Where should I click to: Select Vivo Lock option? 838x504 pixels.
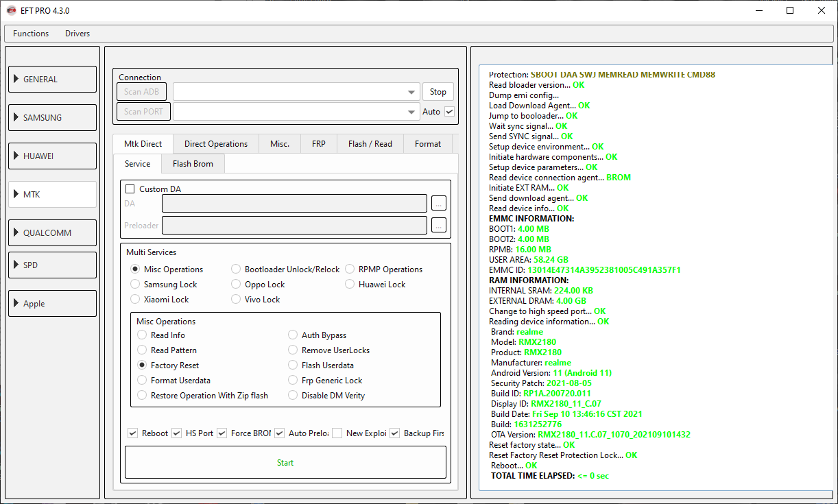[236, 300]
